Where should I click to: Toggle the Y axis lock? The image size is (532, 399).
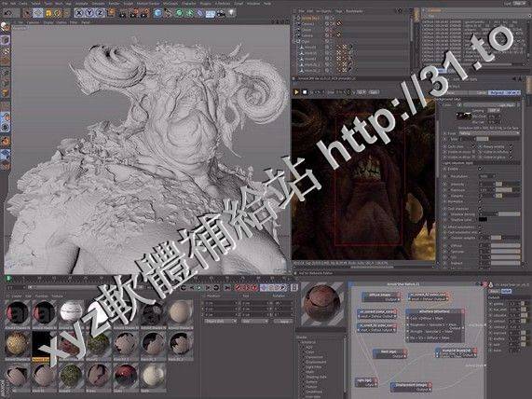point(89,13)
